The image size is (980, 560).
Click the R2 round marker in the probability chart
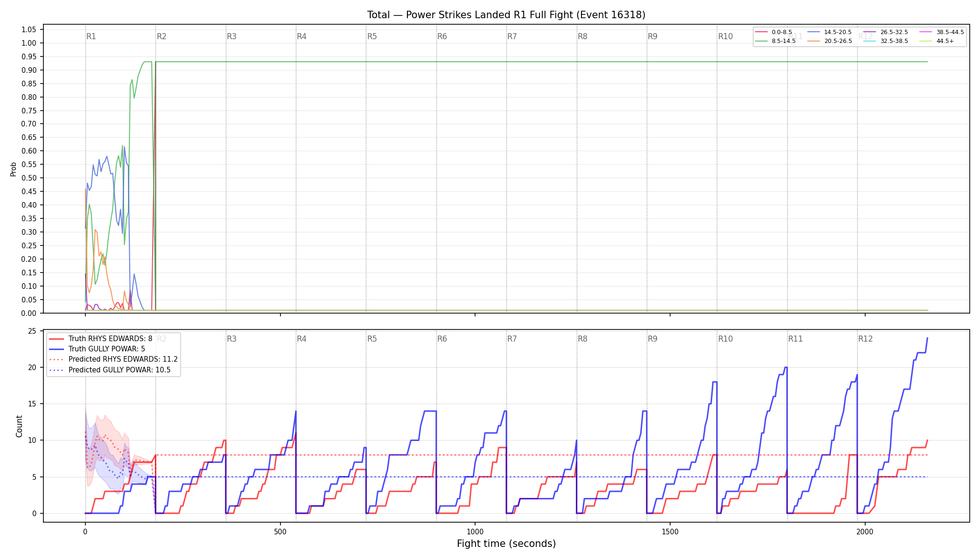pyautogui.click(x=161, y=36)
